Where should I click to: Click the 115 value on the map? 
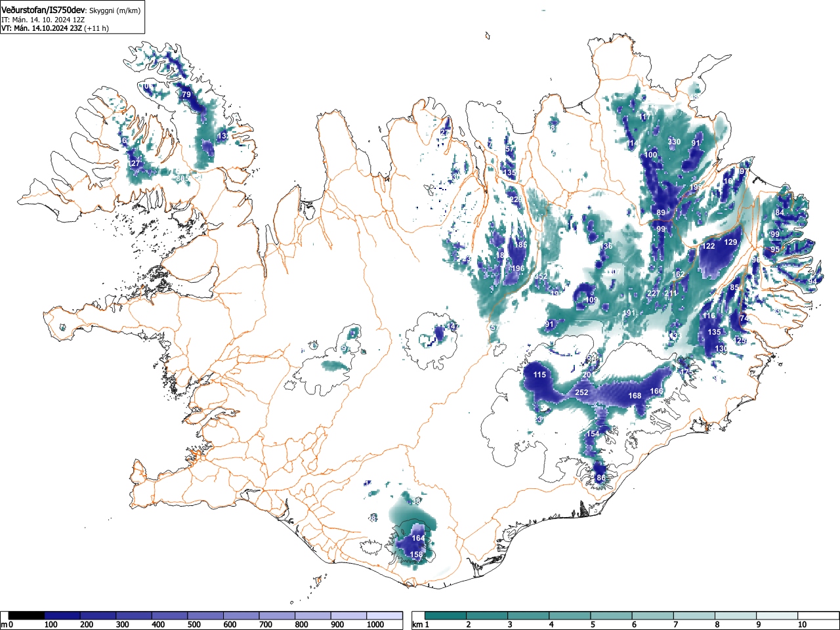click(x=539, y=375)
